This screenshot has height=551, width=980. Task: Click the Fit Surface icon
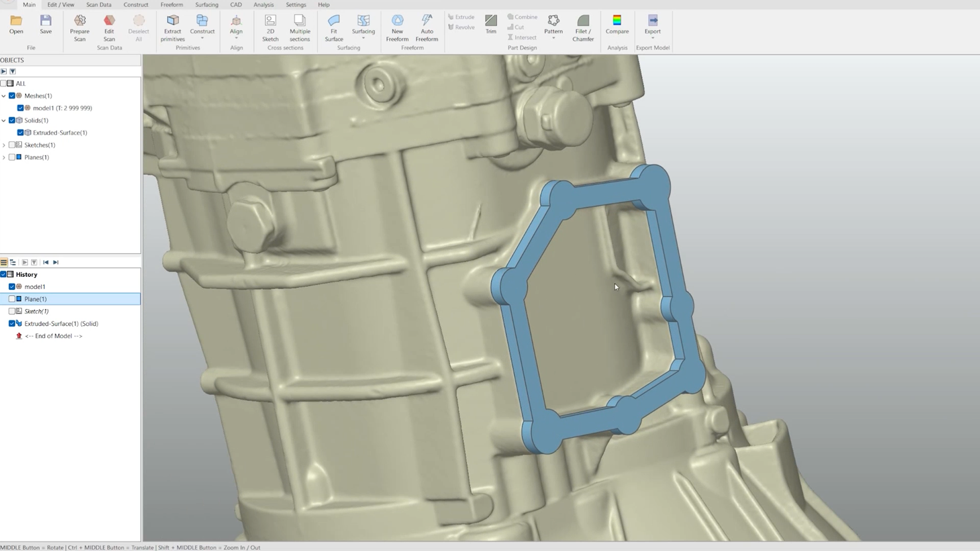[334, 20]
